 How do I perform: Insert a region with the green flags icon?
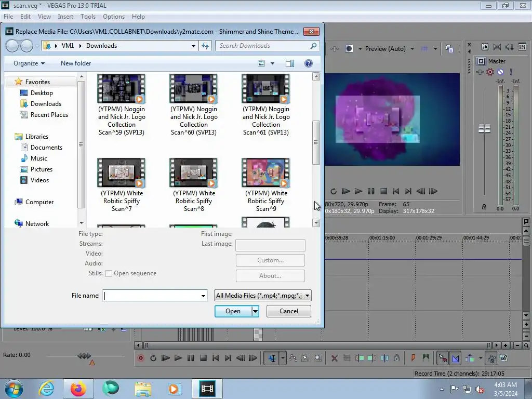pos(426,358)
